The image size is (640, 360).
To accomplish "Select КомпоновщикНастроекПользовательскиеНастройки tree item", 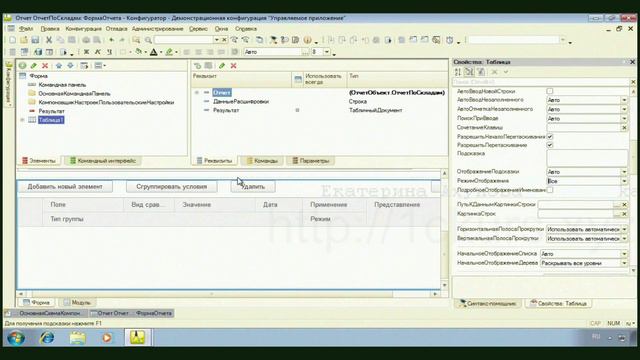I will coord(106,102).
